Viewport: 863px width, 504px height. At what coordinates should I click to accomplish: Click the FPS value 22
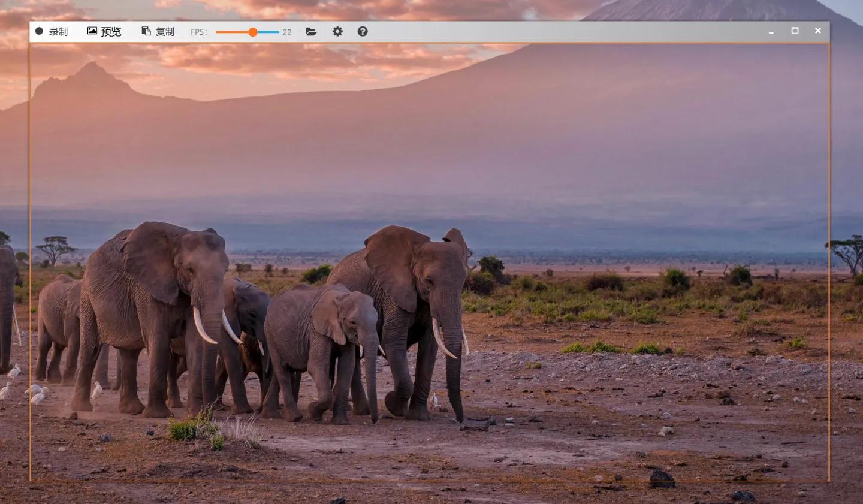(287, 32)
